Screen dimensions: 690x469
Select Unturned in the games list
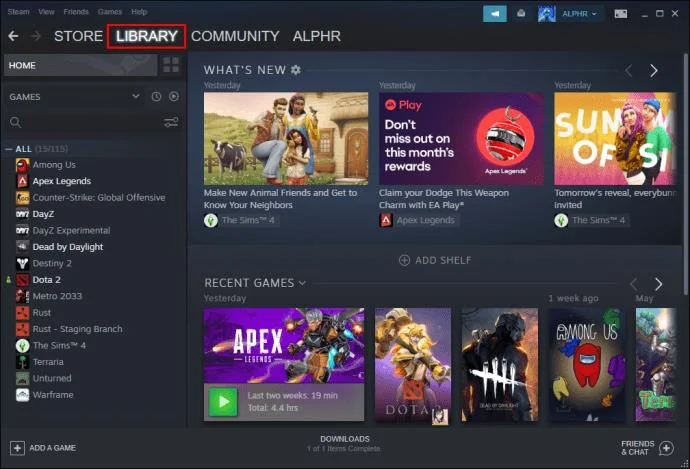coord(51,378)
